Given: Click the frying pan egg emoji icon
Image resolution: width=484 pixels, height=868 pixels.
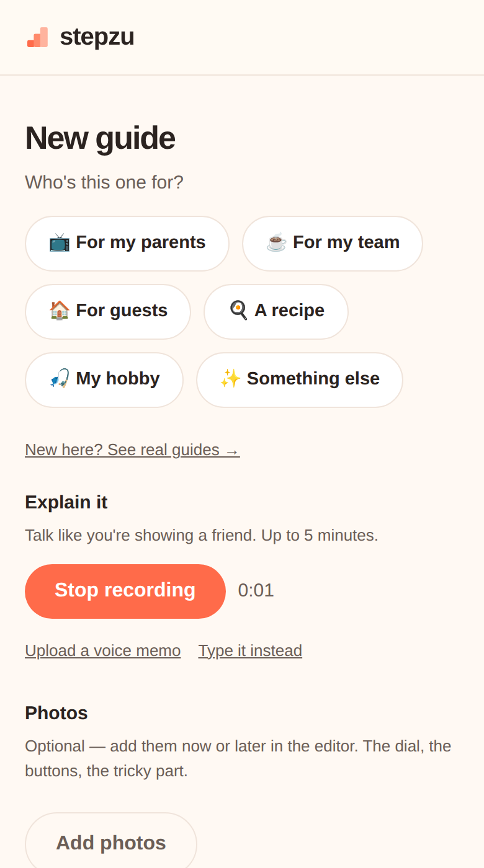Looking at the screenshot, I should (238, 311).
